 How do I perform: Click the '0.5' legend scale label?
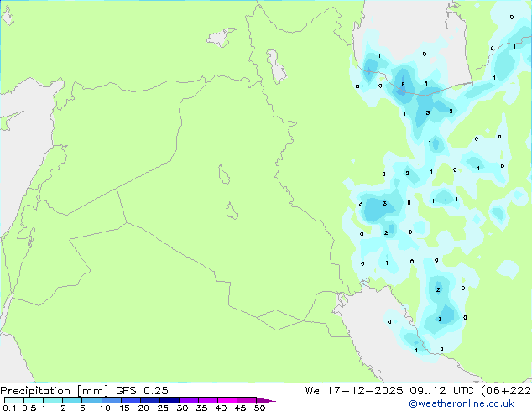(x=29, y=408)
